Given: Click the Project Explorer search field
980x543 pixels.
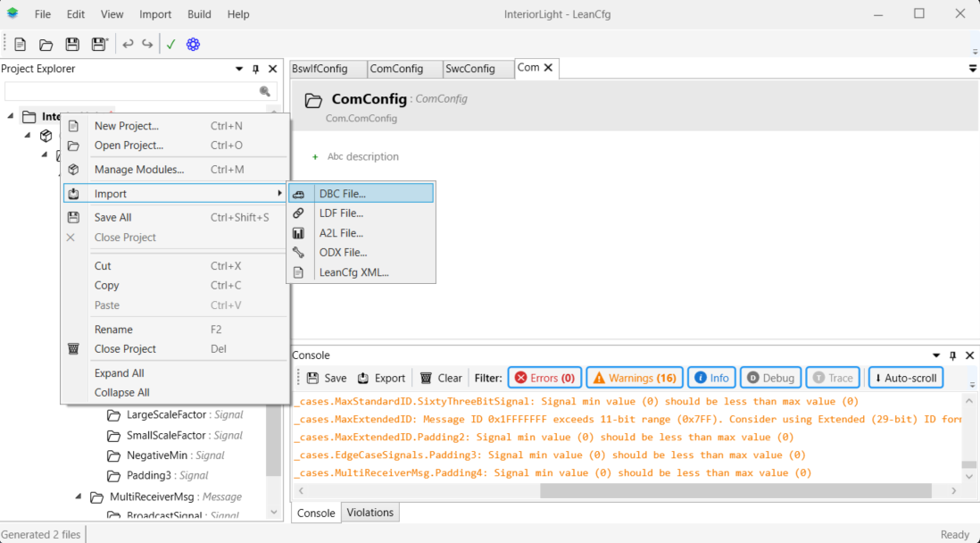Looking at the screenshot, I should pyautogui.click(x=129, y=91).
